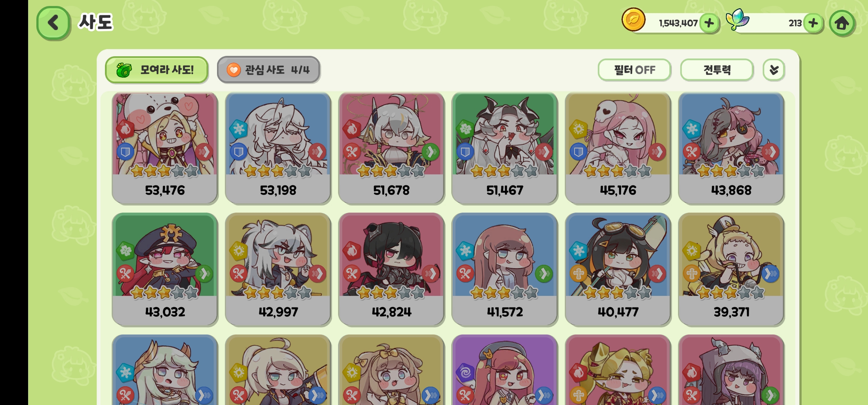Image resolution: width=868 pixels, height=405 pixels.
Task: Add crystal currency with plus icon
Action: (x=813, y=23)
